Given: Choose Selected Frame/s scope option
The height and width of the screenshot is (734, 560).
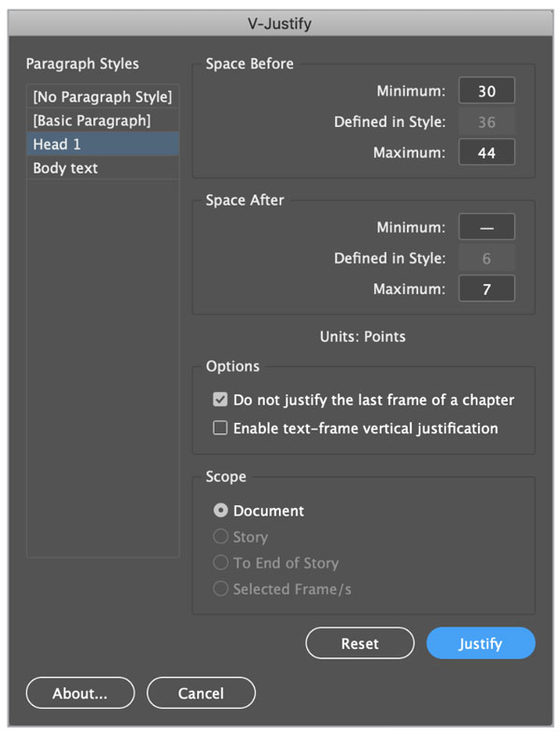Looking at the screenshot, I should [220, 588].
